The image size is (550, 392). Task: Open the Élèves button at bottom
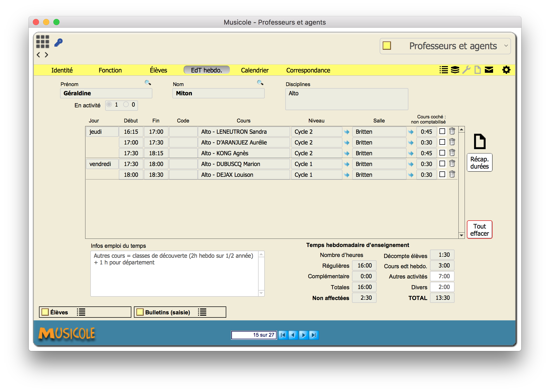[85, 312]
